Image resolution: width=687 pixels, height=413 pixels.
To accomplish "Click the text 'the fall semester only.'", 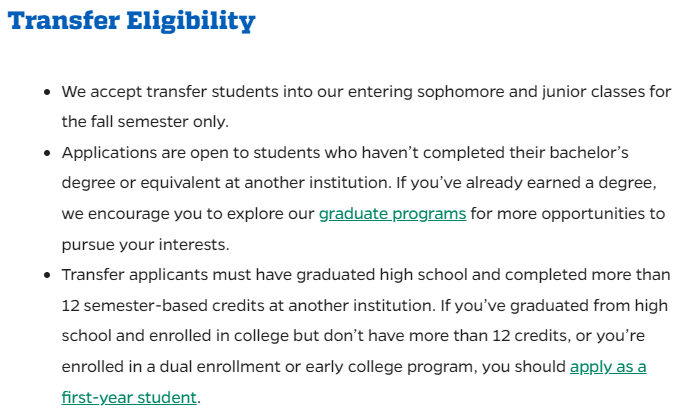I will [145, 122].
